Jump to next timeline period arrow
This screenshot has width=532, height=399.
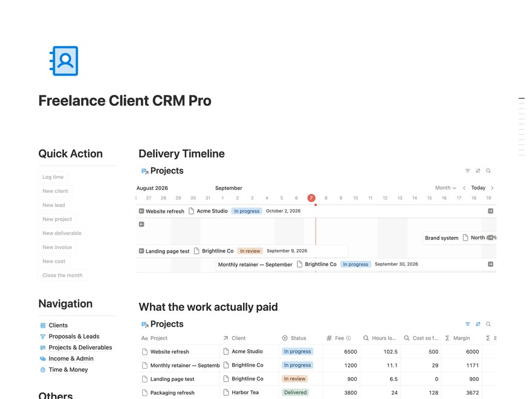[492, 188]
